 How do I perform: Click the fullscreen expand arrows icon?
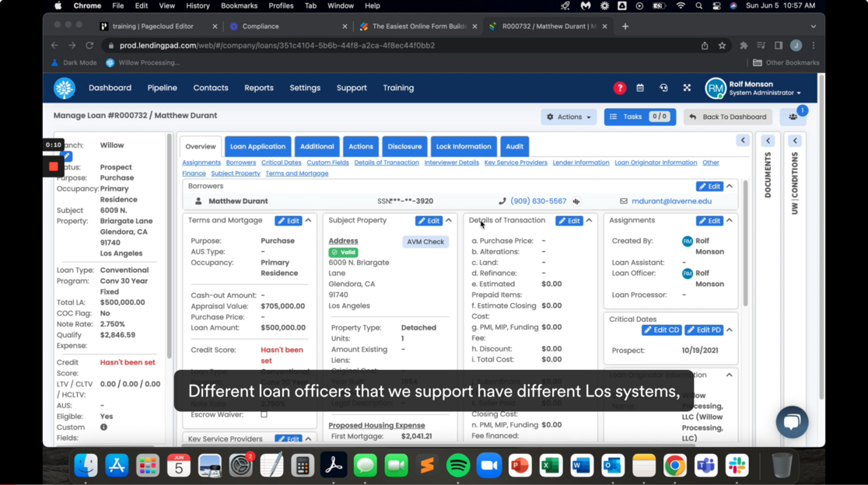[x=687, y=88]
